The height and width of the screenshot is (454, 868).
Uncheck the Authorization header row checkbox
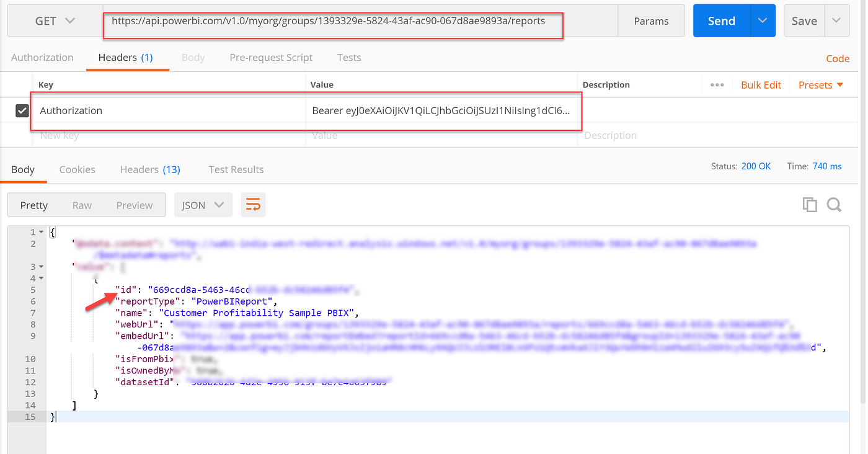point(23,110)
